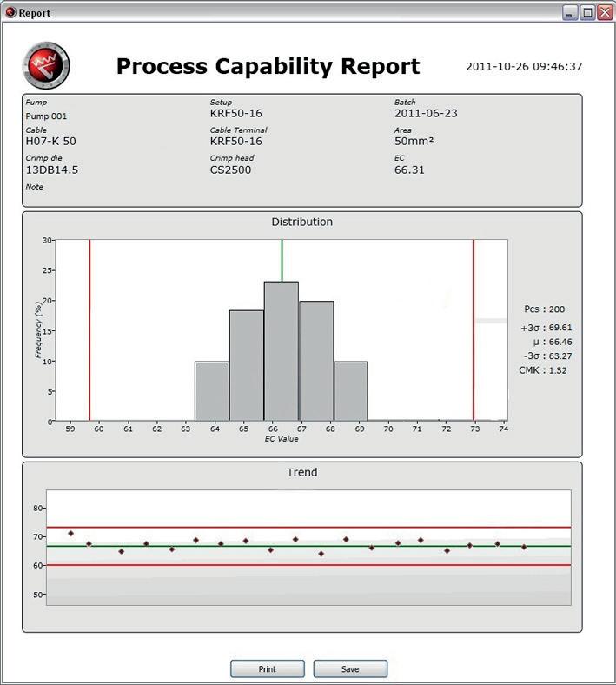Click the Cable Terminal value KRF50-16
The image size is (616, 685).
(236, 141)
